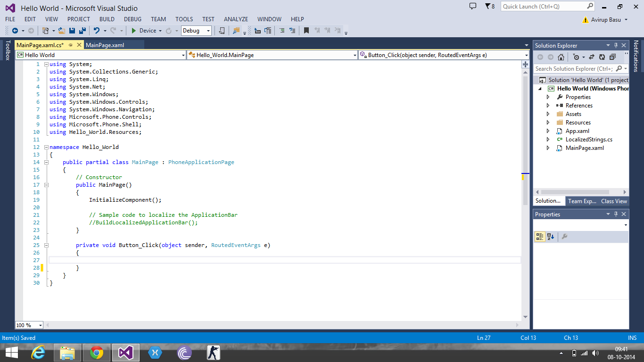The image size is (644, 362).
Task: Start debugging with the green Device play button
Action: 134,31
